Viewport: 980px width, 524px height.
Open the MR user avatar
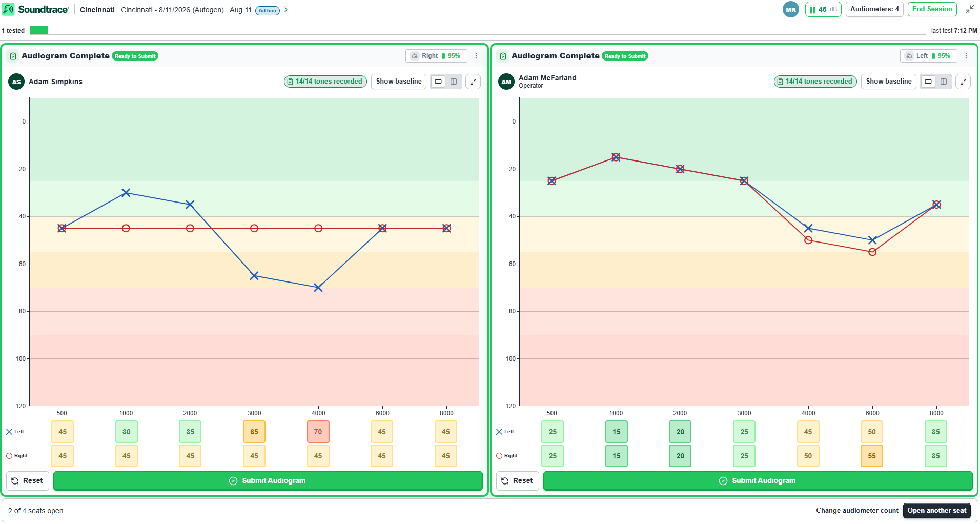(x=790, y=9)
